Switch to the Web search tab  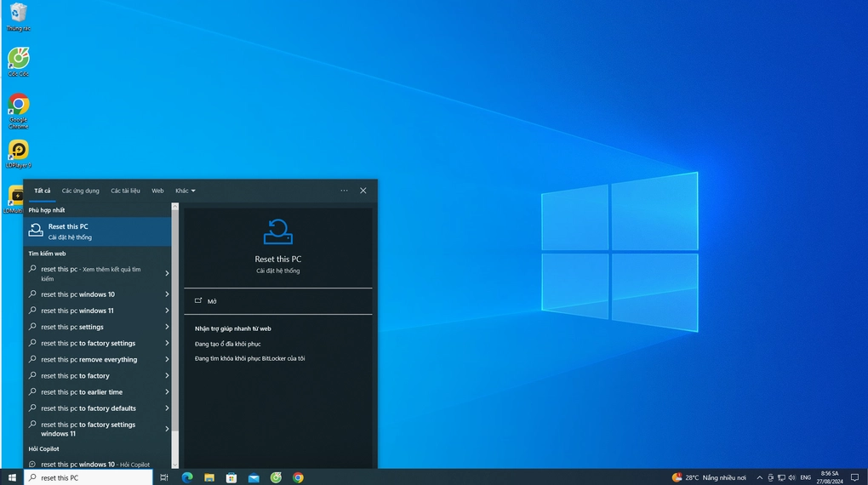pos(157,191)
